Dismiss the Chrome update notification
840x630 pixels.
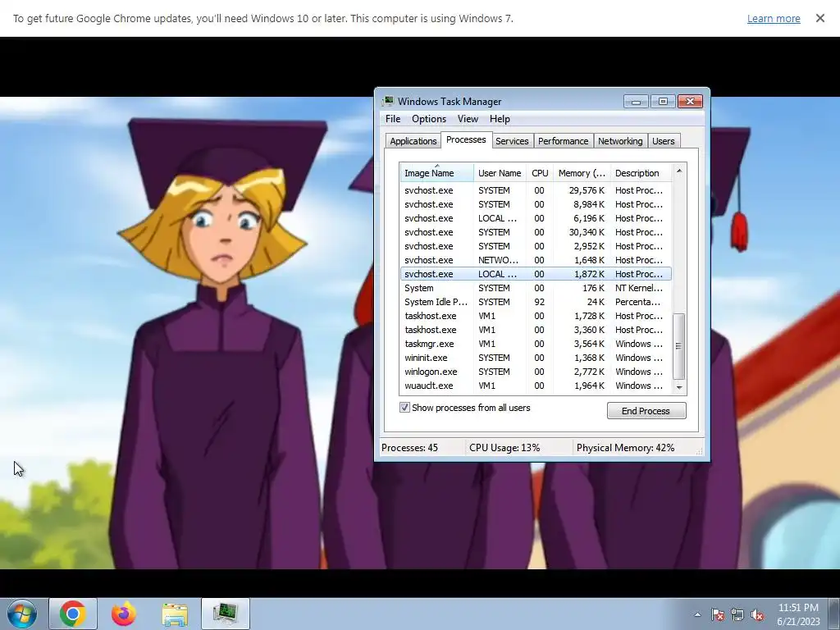pyautogui.click(x=820, y=18)
